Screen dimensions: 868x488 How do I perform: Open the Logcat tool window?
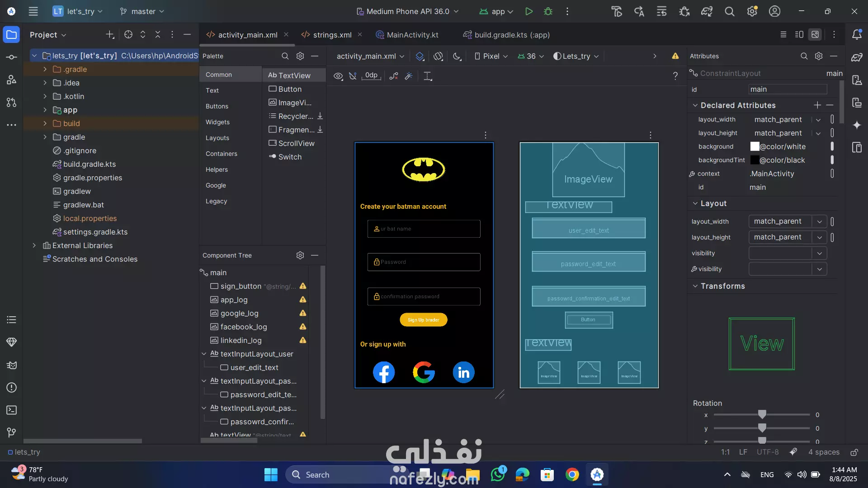click(x=11, y=365)
